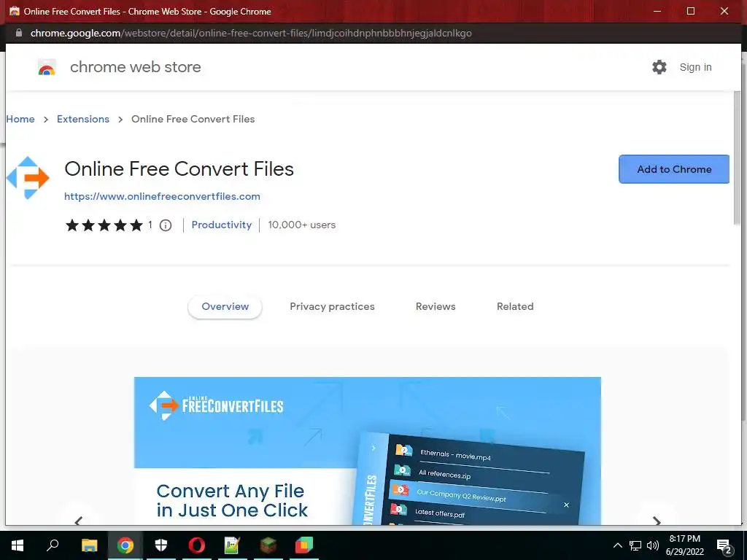This screenshot has width=747, height=560.
Task: Switch to the Related tab
Action: (x=515, y=307)
